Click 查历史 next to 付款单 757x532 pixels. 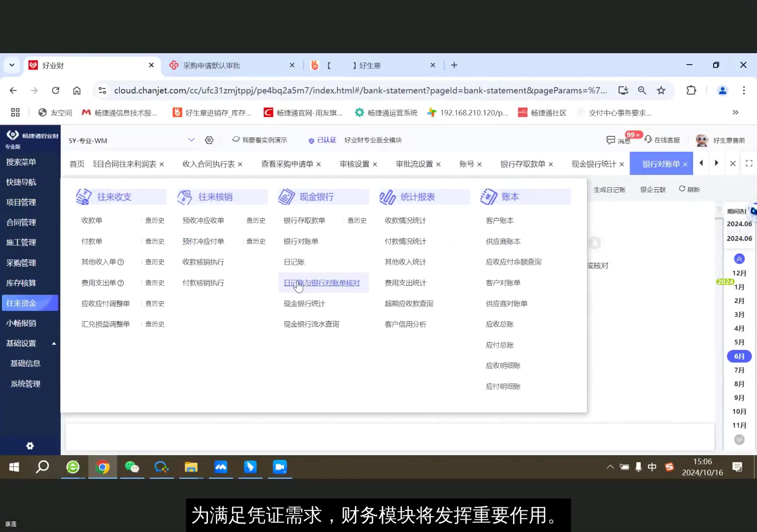pyautogui.click(x=154, y=241)
